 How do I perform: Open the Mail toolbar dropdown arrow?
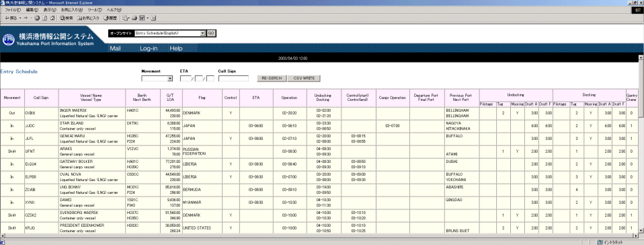click(x=129, y=18)
